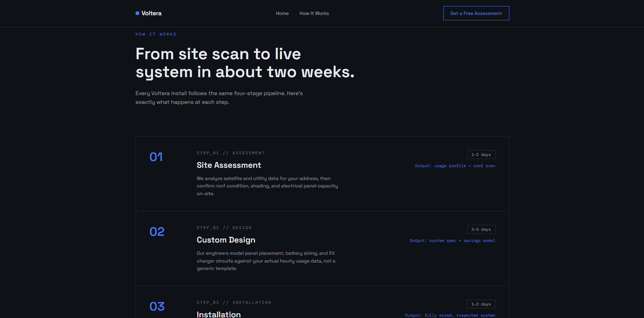
Task: Click the label 'STEP_02 // DESIGN'
Action: pos(224,228)
